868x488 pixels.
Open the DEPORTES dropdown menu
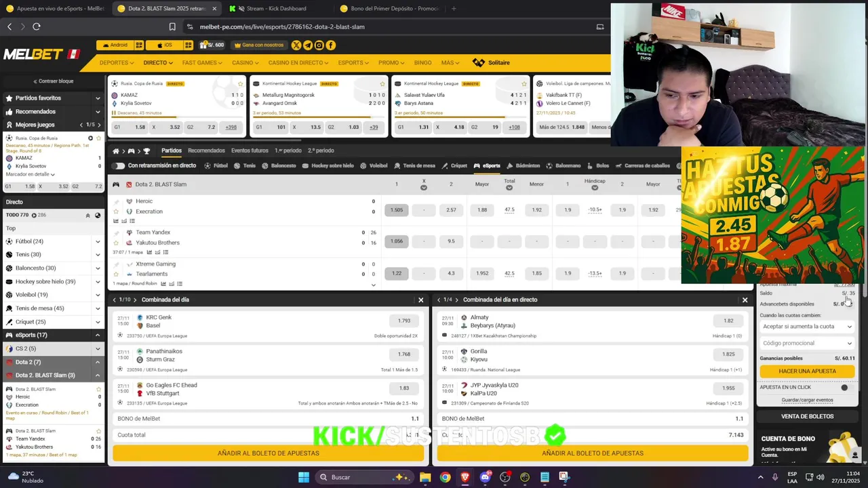pyautogui.click(x=116, y=62)
